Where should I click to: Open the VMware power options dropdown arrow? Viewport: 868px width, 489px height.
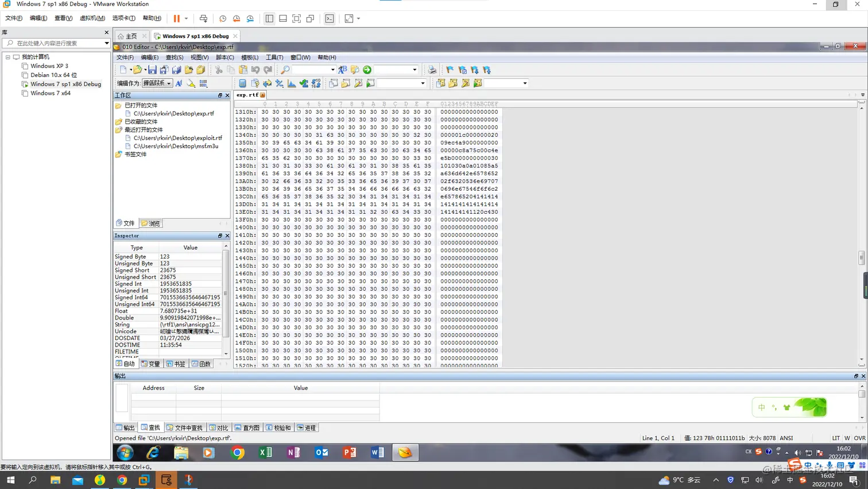(186, 18)
